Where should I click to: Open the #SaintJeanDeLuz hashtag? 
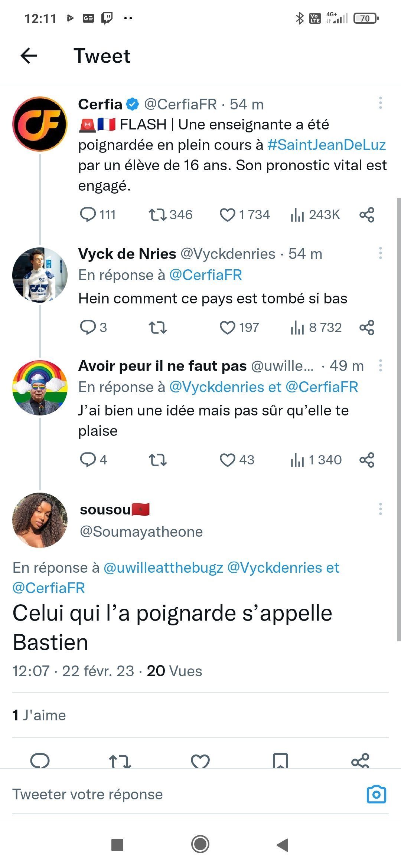(326, 145)
